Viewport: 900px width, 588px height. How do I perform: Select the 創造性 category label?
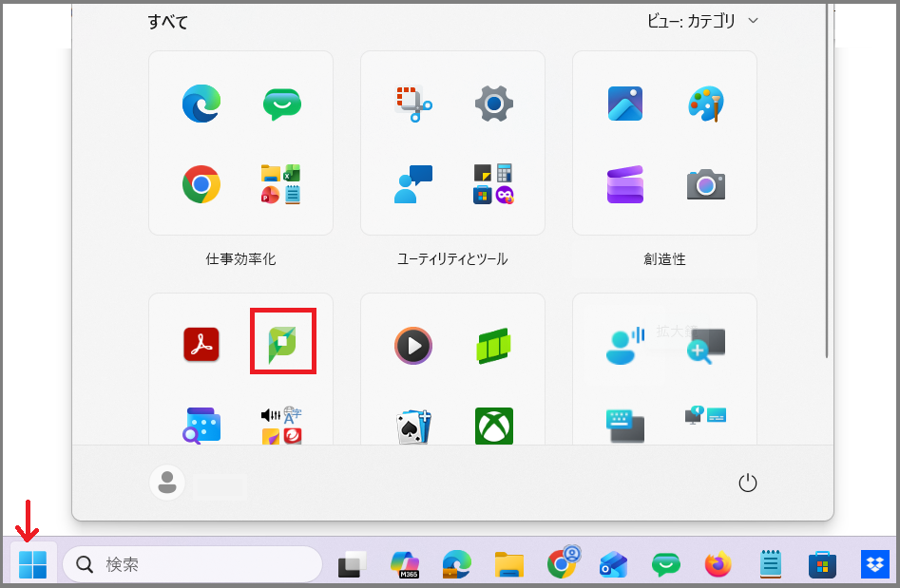(664, 258)
